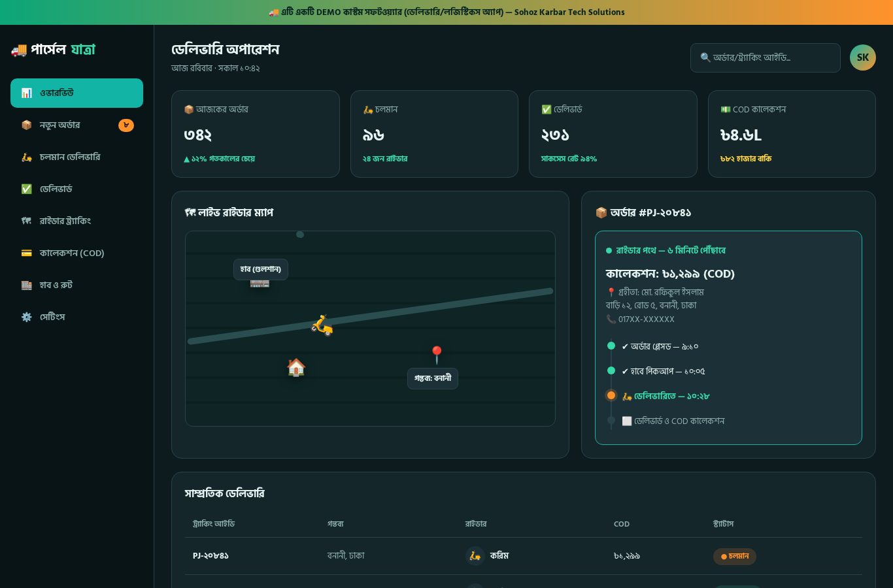Open কালেকশন (COD) in the sidebar
This screenshot has width=893, height=588.
(x=76, y=253)
